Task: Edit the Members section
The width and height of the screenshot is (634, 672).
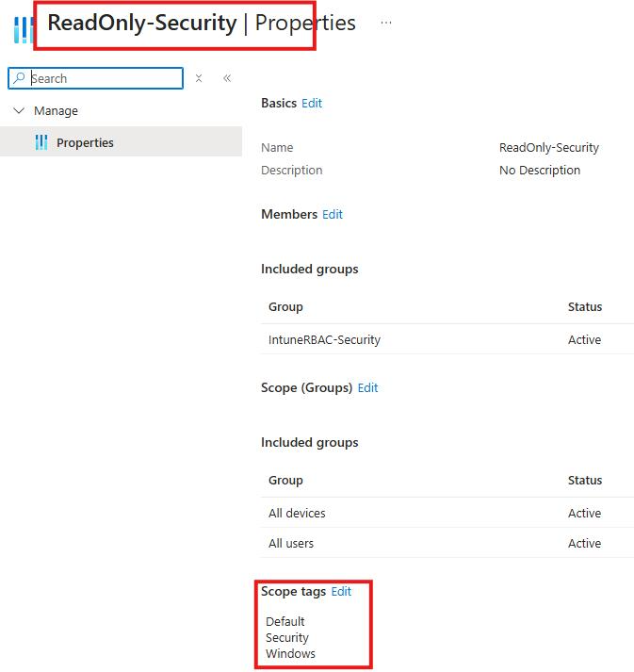Action: click(333, 214)
